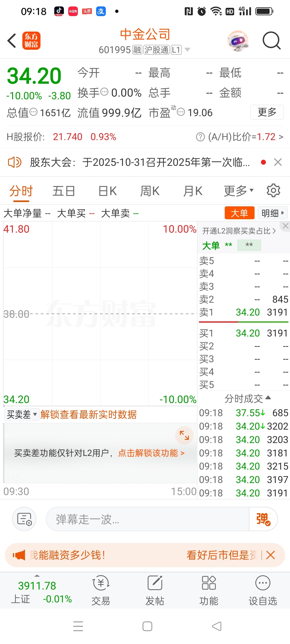The height and width of the screenshot is (644, 290).
Task: Tap the 卖2 845 order row
Action: (244, 299)
